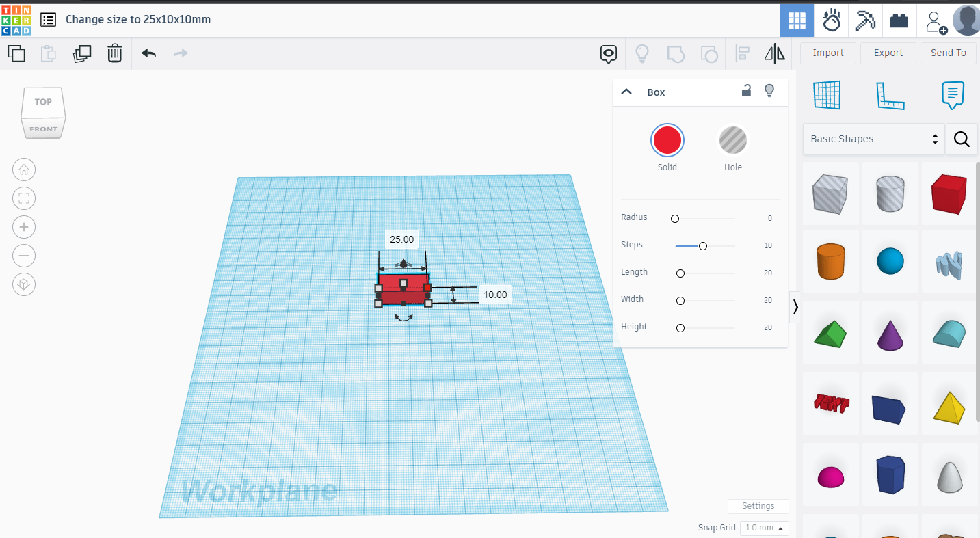
Task: Pick the blue Sphere shape thumbnail
Action: point(890,261)
